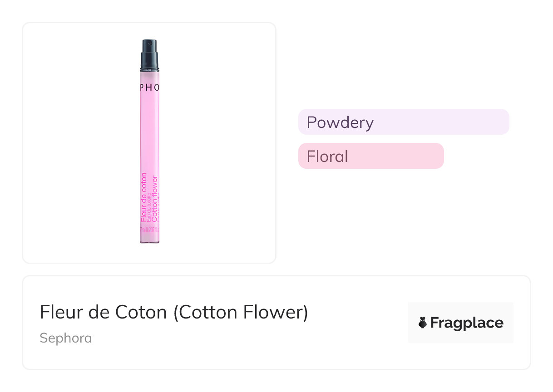This screenshot has height=392, width=553.
Task: Click the black spray cap of the bottle
Action: click(149, 51)
